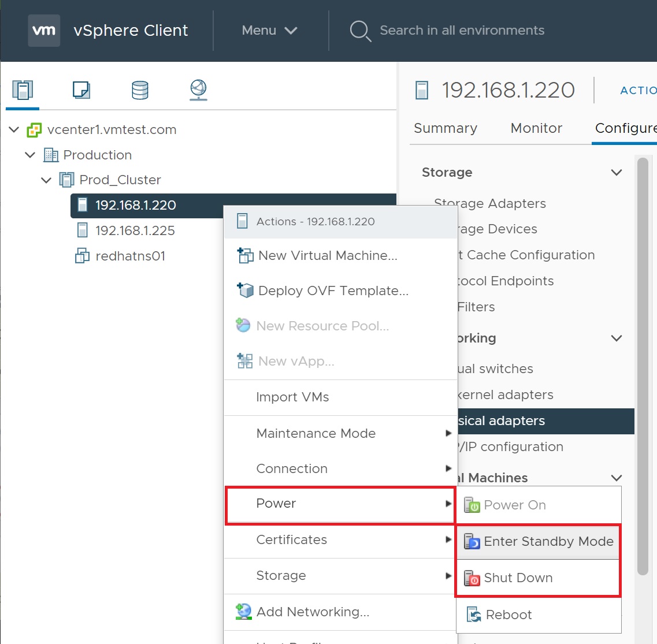The height and width of the screenshot is (644, 657).
Task: Open the Menu dropdown in header
Action: click(269, 31)
